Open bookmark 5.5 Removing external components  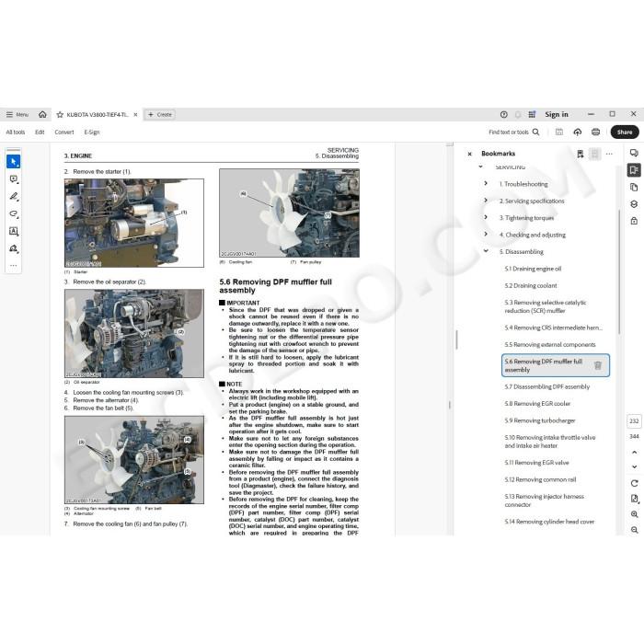click(550, 345)
